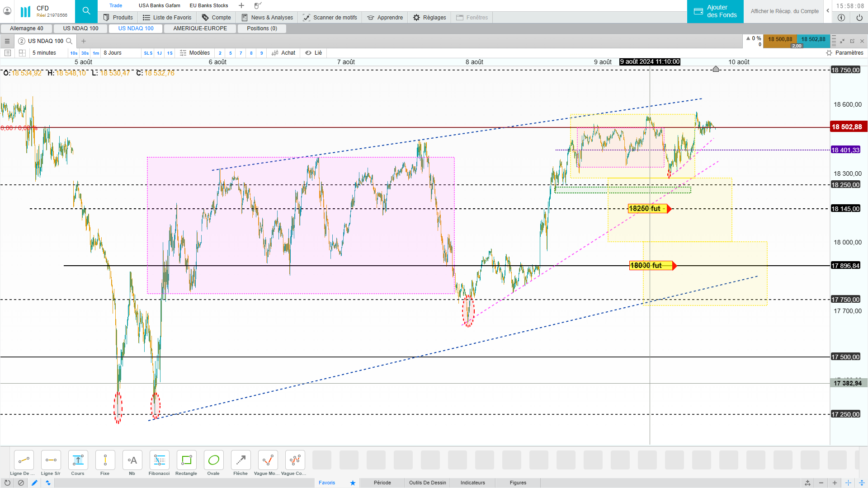Switch to the AMERIQUE-EUROPE tab

pos(200,28)
